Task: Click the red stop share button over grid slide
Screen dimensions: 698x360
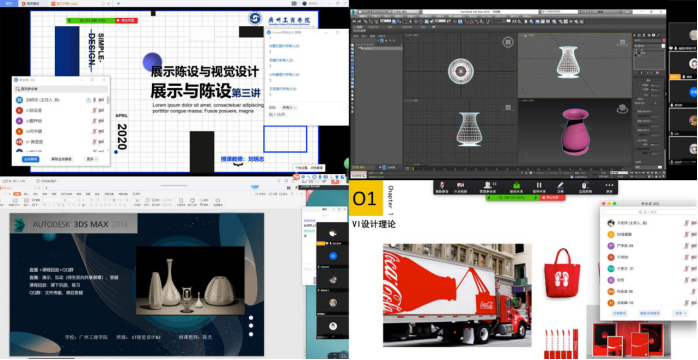Action: point(126,20)
